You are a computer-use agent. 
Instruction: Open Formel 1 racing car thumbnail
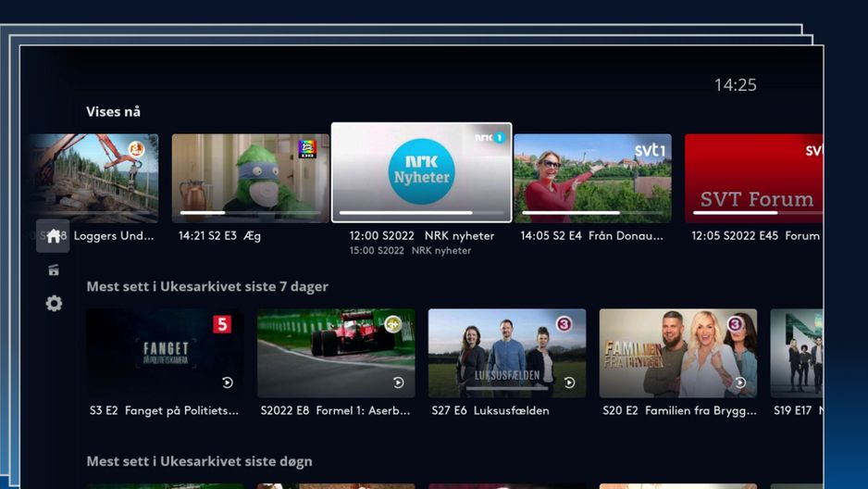[336, 353]
